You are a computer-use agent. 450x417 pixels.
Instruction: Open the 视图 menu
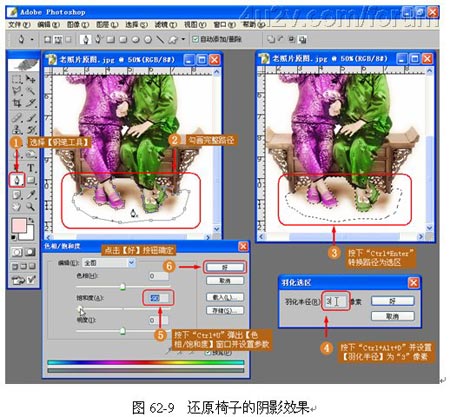pos(195,24)
